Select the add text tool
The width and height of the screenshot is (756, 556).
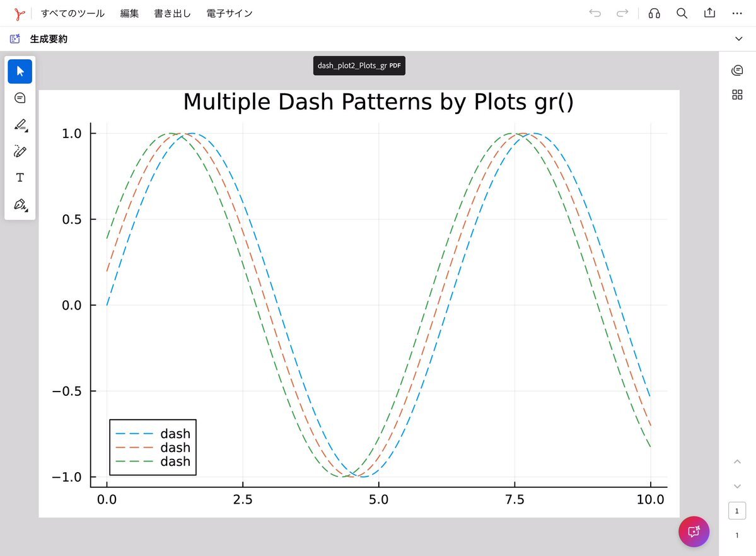pyautogui.click(x=20, y=178)
